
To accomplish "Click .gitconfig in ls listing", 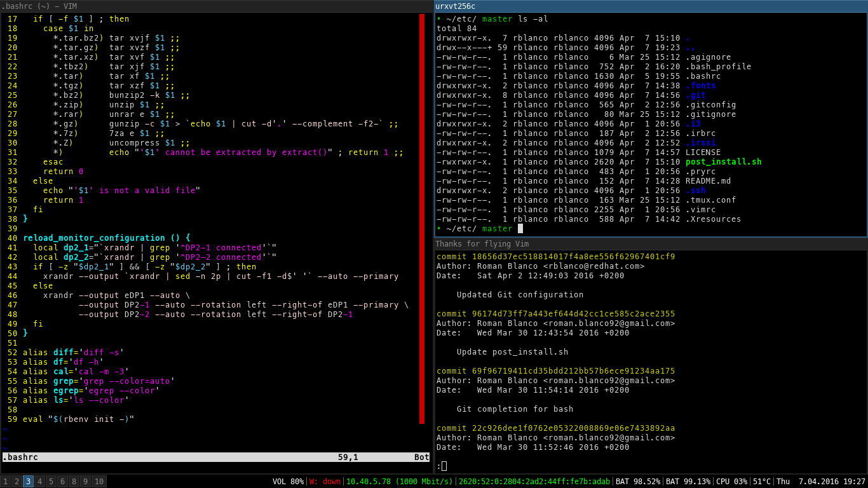I will coord(711,105).
